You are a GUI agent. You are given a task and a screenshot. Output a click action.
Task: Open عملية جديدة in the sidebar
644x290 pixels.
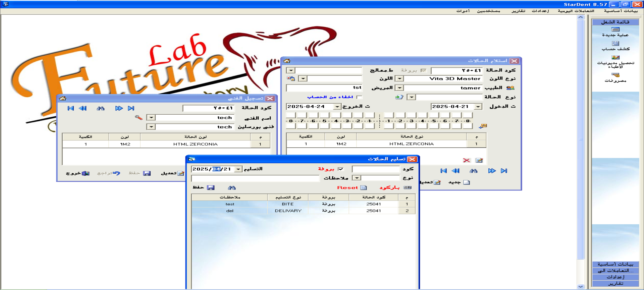pyautogui.click(x=615, y=32)
